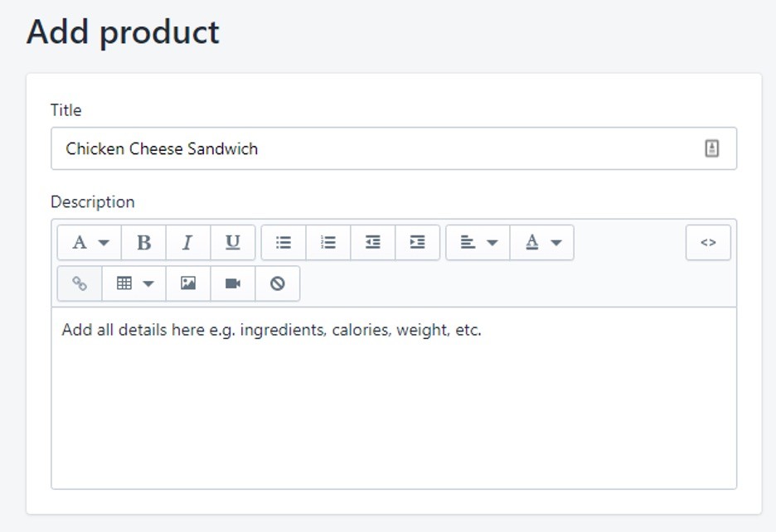776x532 pixels.
Task: Clear formatting with the circle-slash icon
Action: tap(277, 283)
